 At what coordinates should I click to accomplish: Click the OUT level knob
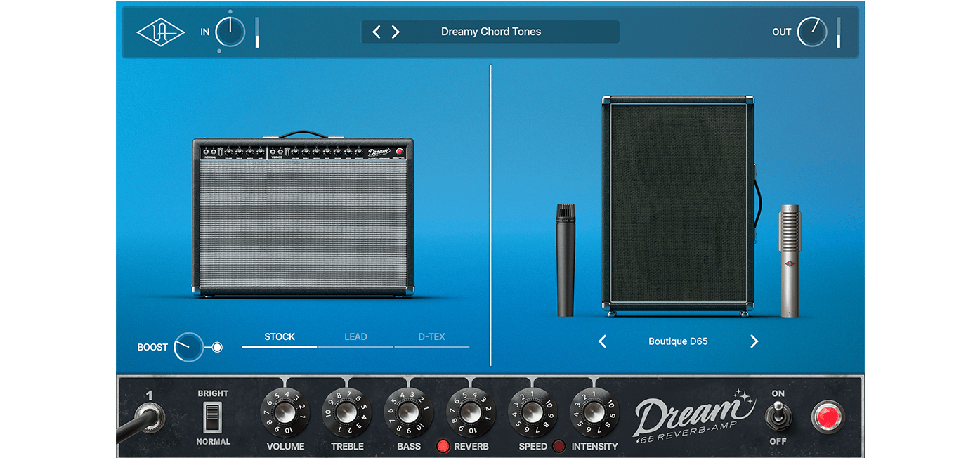(812, 32)
